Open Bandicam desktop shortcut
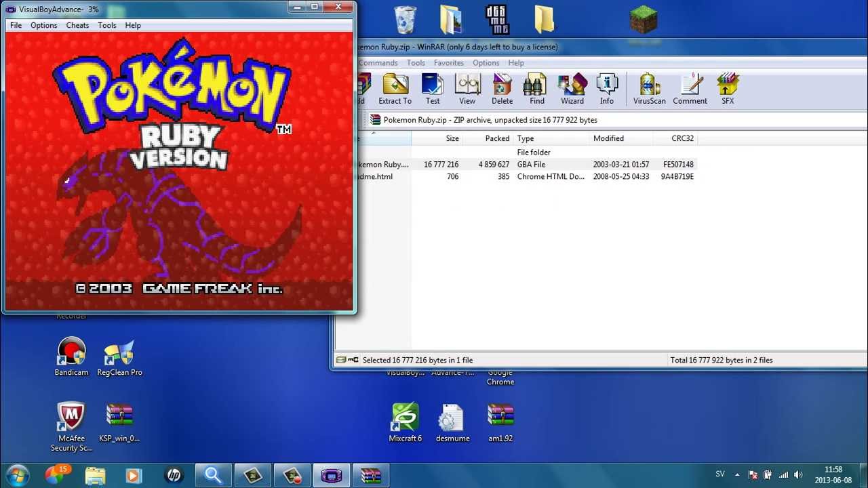 tap(71, 357)
